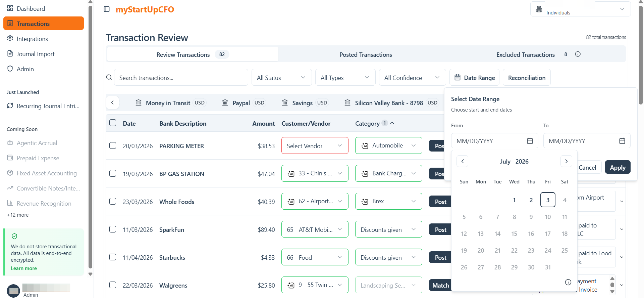The image size is (644, 298).
Task: Click the From date input field
Action: pos(495,141)
